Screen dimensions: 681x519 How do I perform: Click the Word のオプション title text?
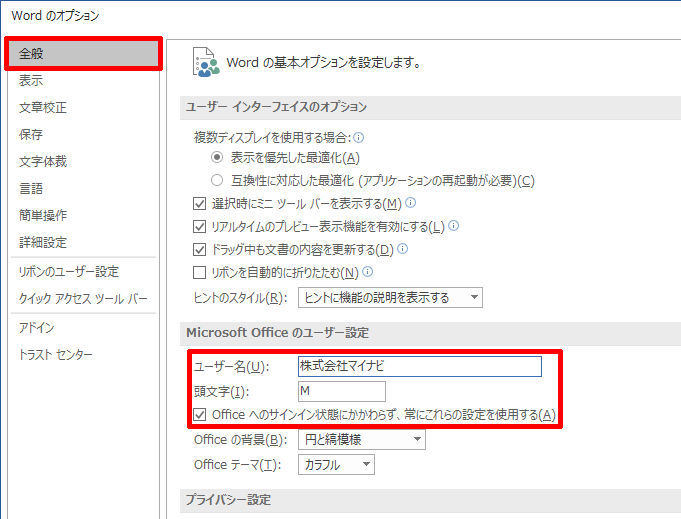click(55, 16)
